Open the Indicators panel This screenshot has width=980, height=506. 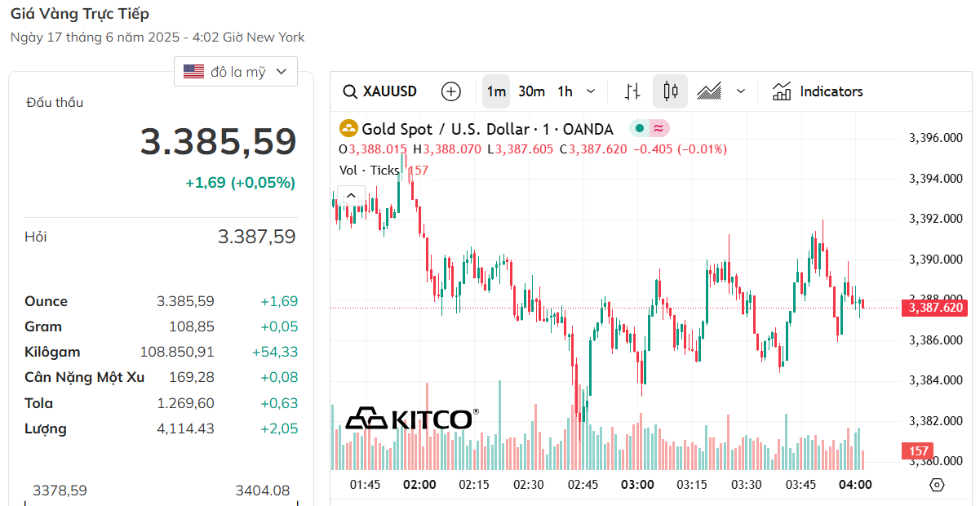[x=818, y=91]
